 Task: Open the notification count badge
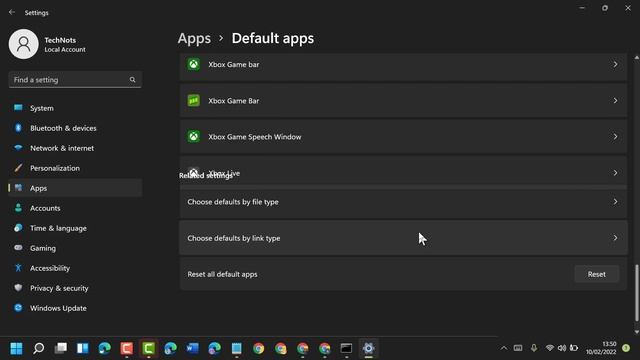pos(626,348)
